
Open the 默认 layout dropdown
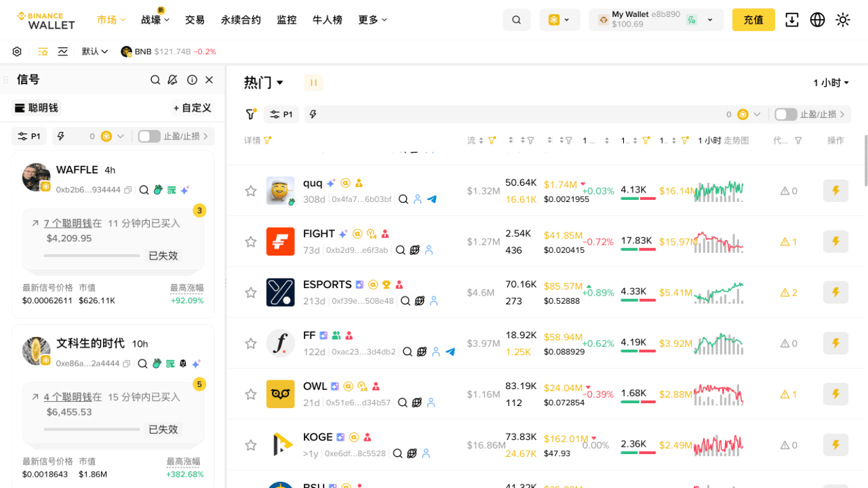point(95,52)
